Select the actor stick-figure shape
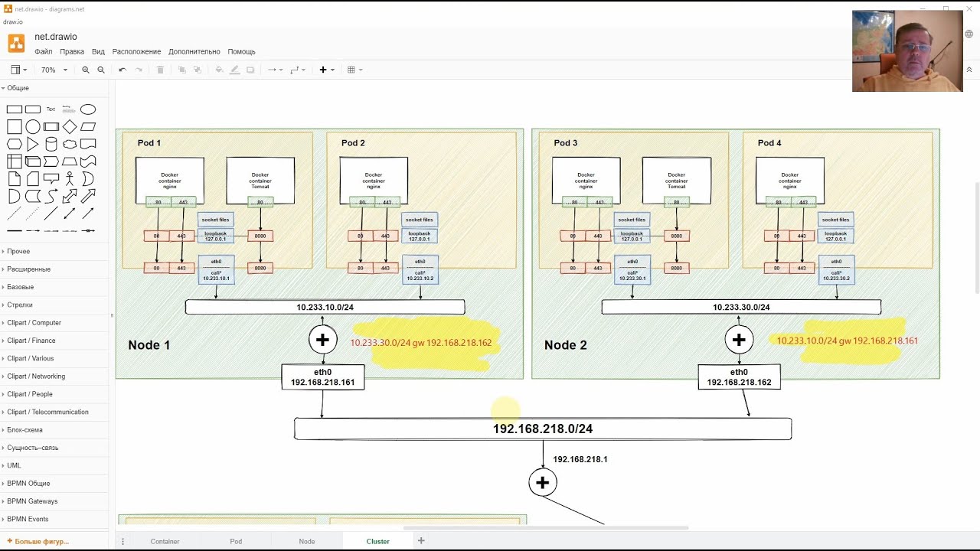 pyautogui.click(x=70, y=178)
